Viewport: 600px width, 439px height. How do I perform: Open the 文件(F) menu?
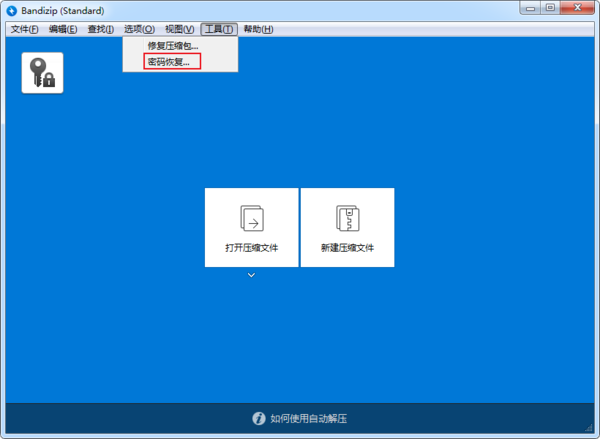(24, 29)
